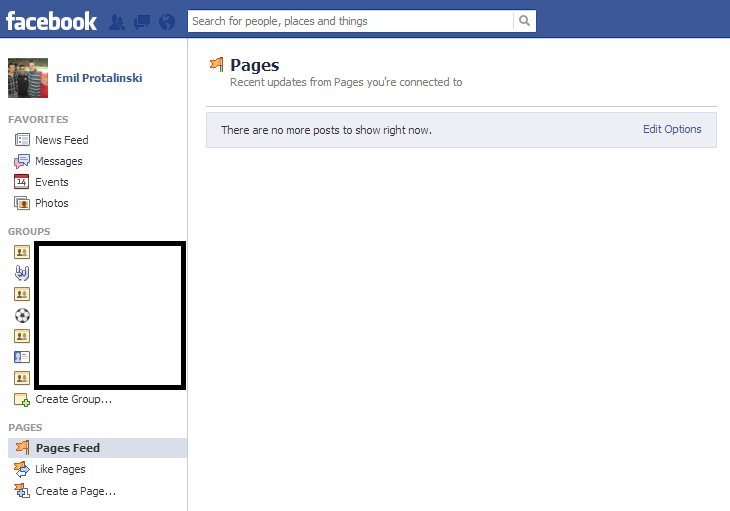Open the Emil Protalinski profile link
730x511 pixels.
click(x=99, y=78)
